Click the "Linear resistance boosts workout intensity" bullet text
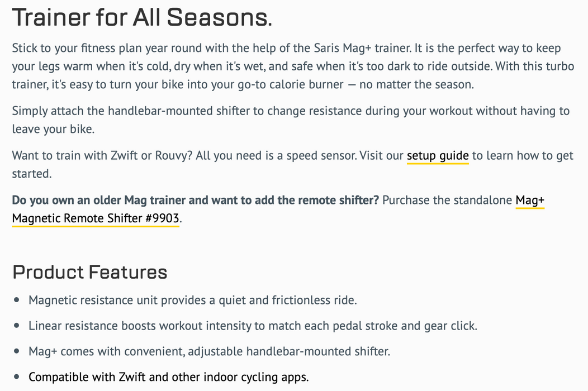This screenshot has width=588, height=391. [253, 326]
